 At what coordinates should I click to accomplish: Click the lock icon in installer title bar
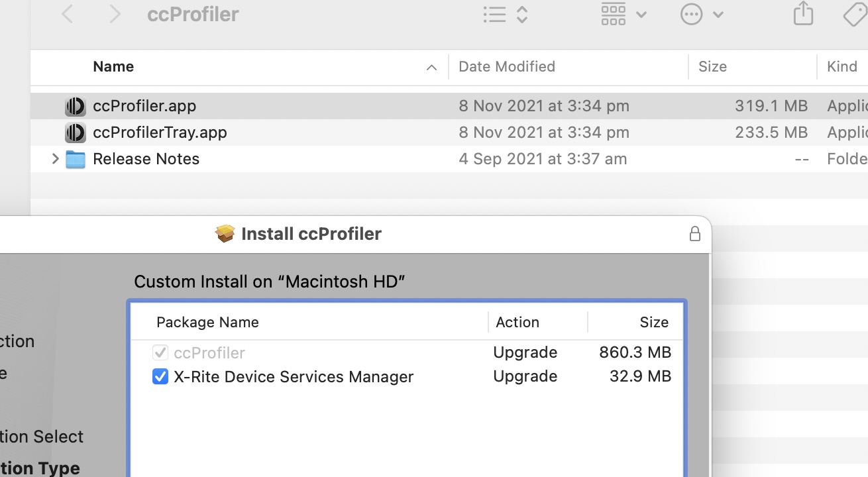pos(694,234)
